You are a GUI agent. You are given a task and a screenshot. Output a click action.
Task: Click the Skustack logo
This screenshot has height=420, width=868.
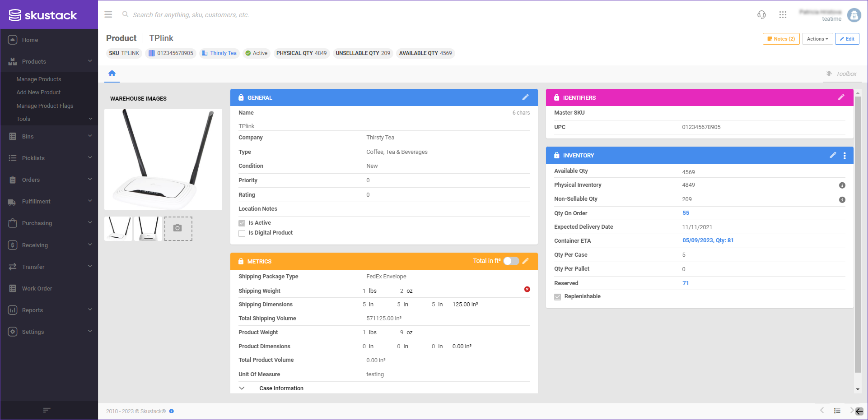coord(43,15)
